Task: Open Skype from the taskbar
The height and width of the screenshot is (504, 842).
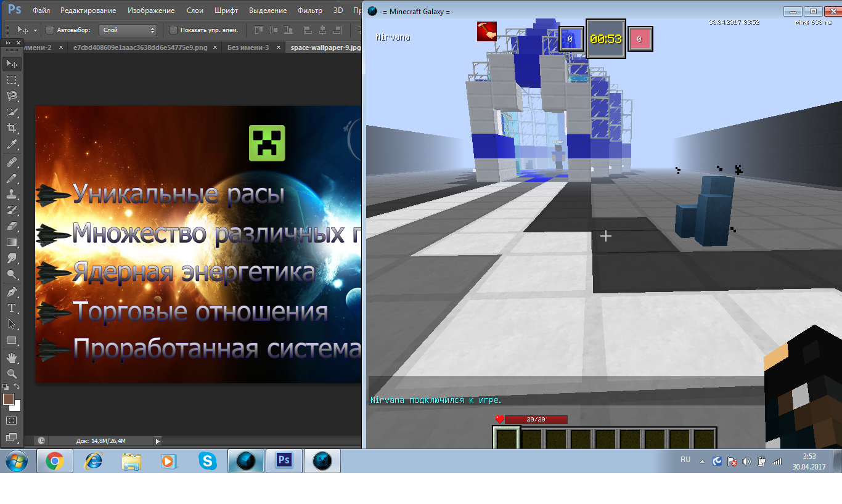Action: [x=207, y=461]
